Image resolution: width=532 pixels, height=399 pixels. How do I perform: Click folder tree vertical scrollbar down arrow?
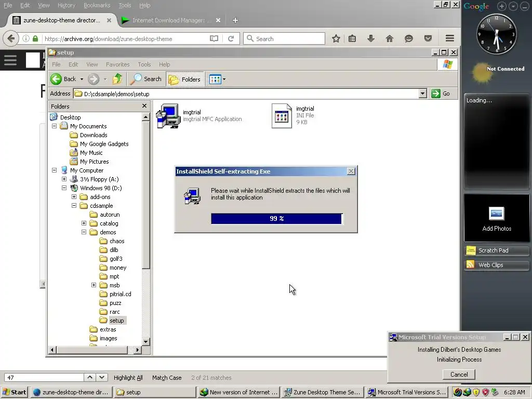145,341
